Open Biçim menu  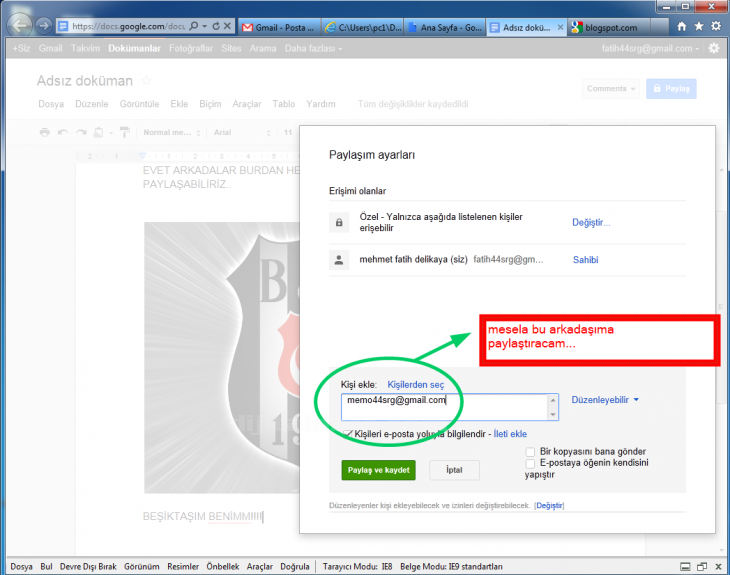tap(210, 104)
